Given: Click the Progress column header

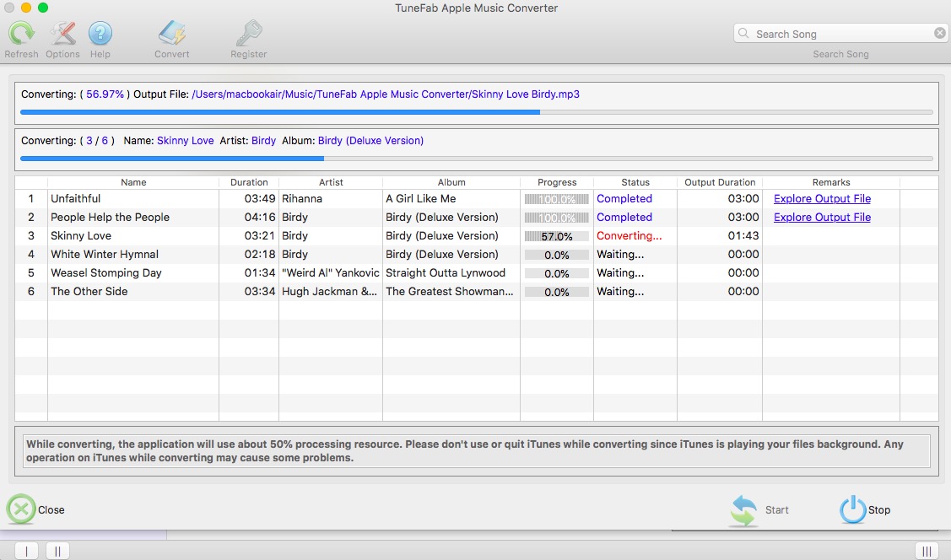Looking at the screenshot, I should pyautogui.click(x=557, y=182).
